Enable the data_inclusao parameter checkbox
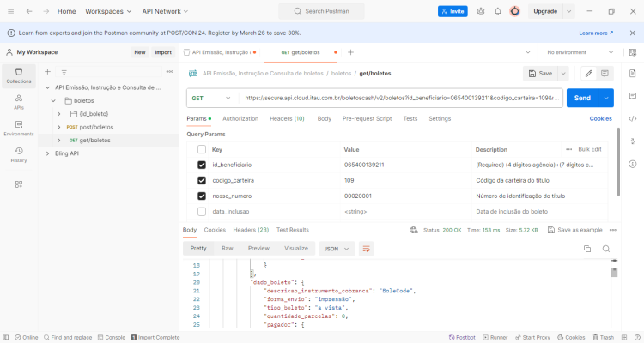The image size is (644, 343). (202, 212)
